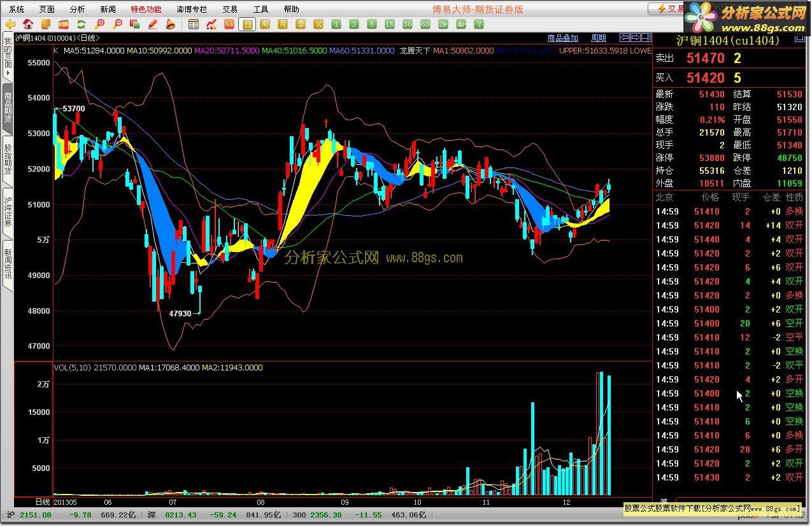Viewport: 812px width, 527px height.
Task: Open the 帮助 menu
Action: point(292,9)
